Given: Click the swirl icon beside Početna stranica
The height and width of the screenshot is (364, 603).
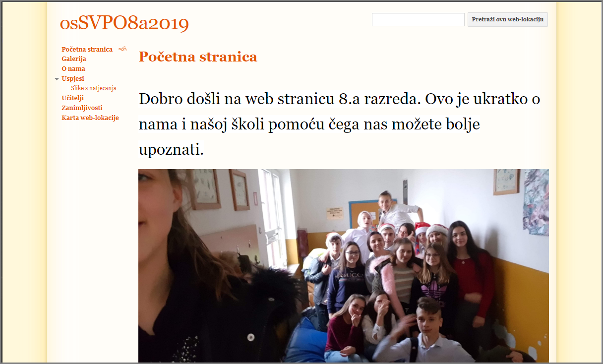Looking at the screenshot, I should (122, 49).
